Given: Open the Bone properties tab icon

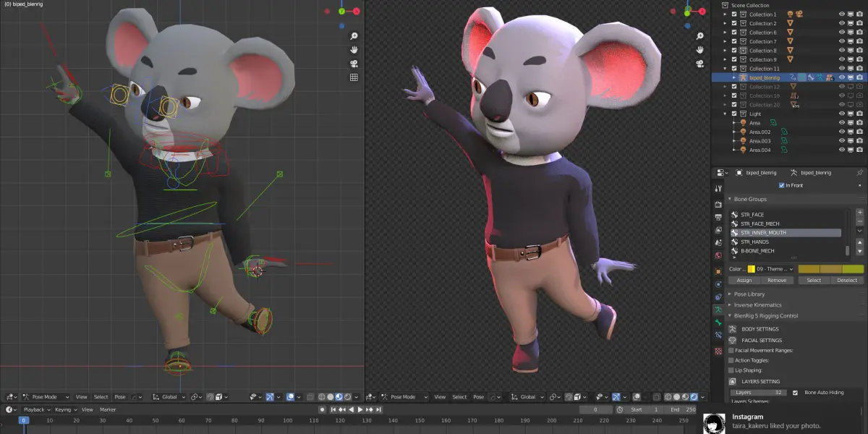Looking at the screenshot, I should 718,322.
